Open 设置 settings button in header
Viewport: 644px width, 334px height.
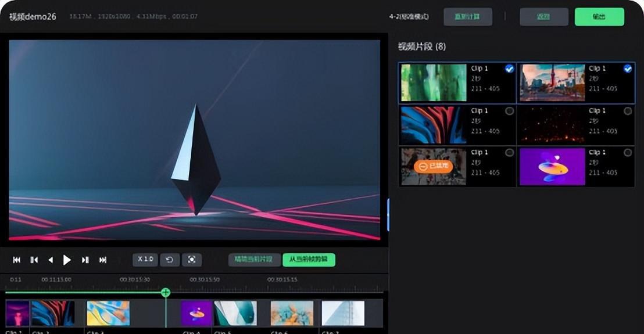(x=544, y=17)
